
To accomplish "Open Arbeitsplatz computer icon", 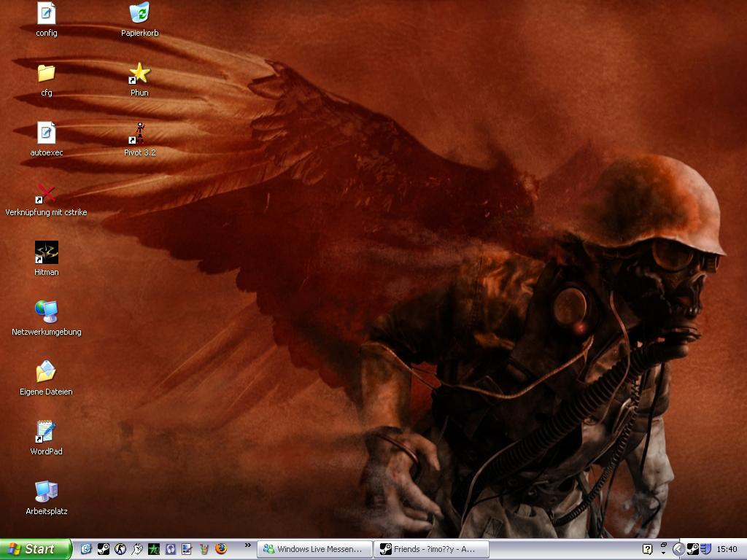I will click(x=46, y=498).
